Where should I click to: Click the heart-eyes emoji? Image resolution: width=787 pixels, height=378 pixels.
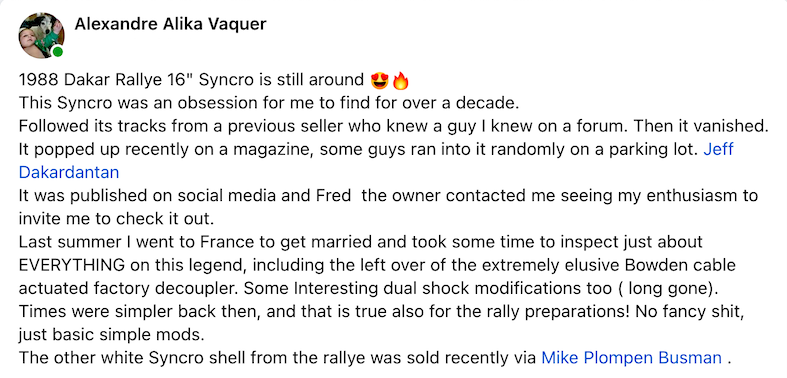tap(379, 80)
